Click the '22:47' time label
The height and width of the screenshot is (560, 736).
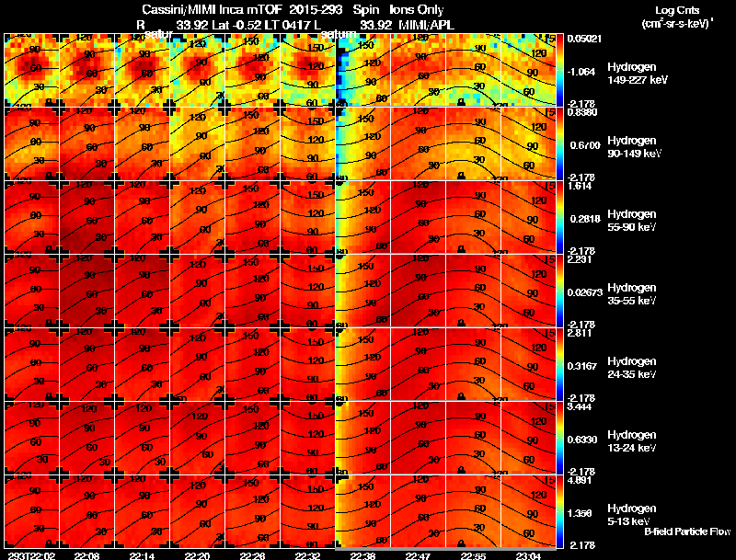coord(418,555)
